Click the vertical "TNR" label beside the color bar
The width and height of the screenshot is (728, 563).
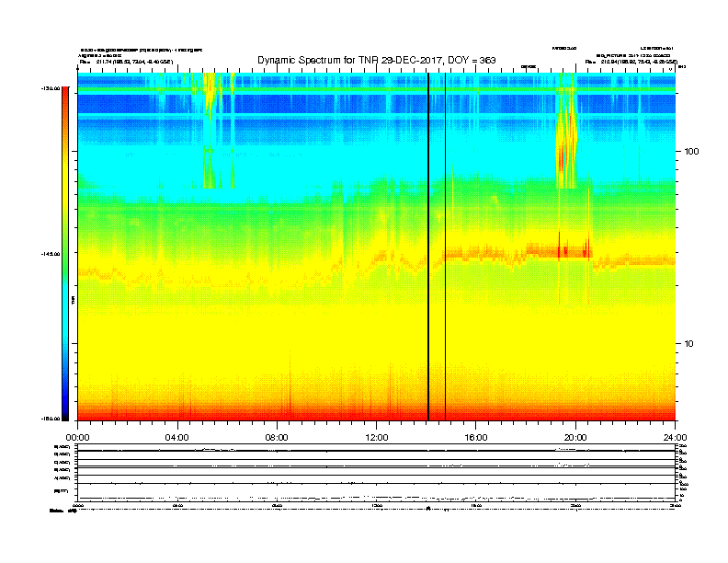73,301
